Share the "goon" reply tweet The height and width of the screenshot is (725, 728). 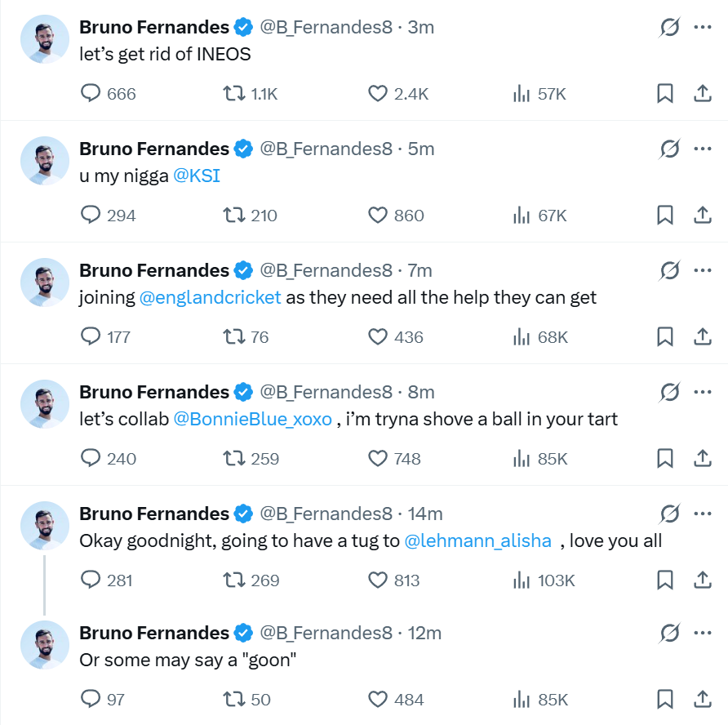(702, 700)
